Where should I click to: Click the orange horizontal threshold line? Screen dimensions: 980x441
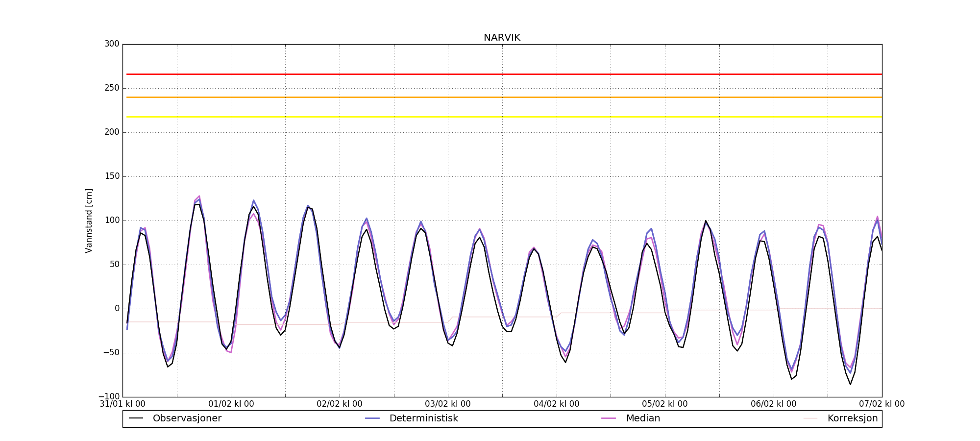tap(502, 98)
